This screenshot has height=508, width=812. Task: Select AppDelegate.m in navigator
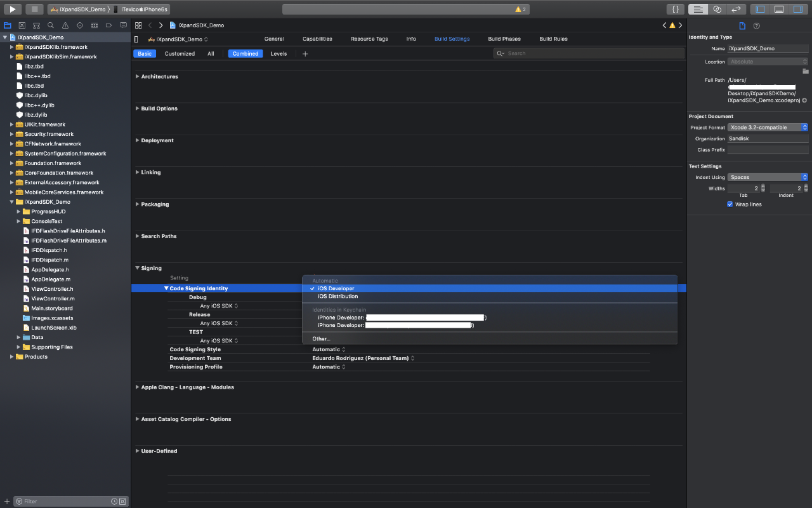(51, 279)
